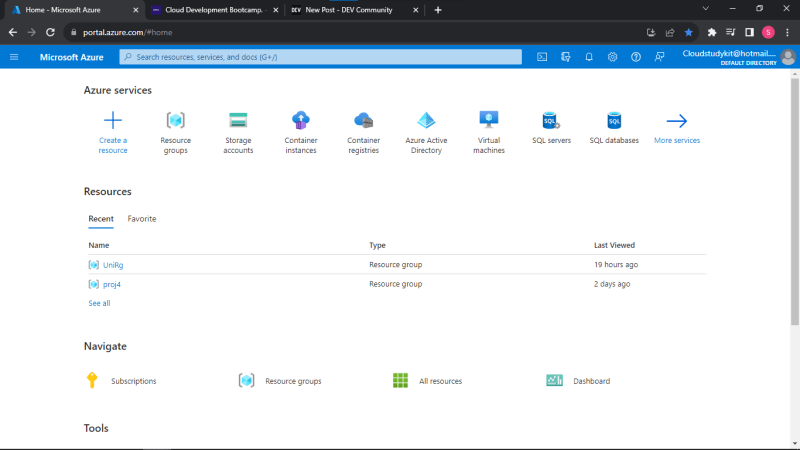
Task: Click the More services arrow
Action: tap(677, 121)
